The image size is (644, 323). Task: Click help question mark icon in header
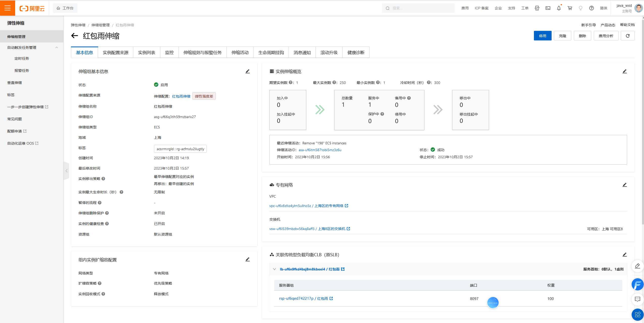tap(591, 8)
